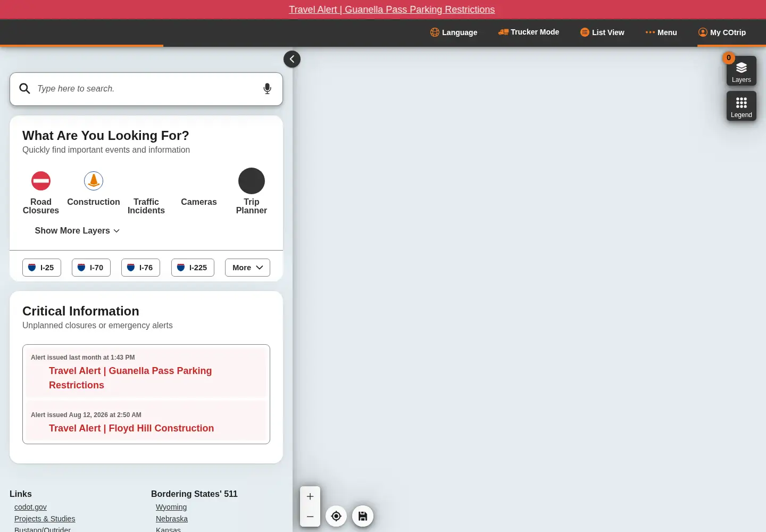Toggle the Cameras layer
Screen dimensions: 766x532
pyautogui.click(x=199, y=202)
